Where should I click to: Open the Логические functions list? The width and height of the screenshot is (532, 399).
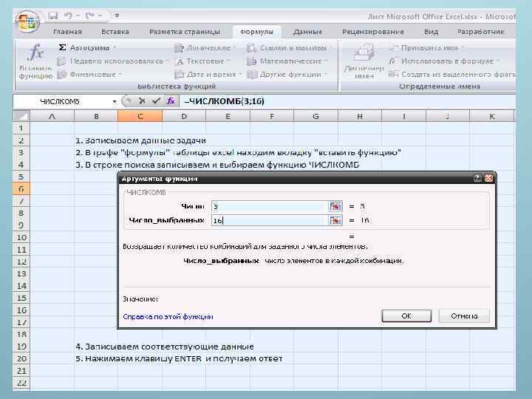pos(205,48)
